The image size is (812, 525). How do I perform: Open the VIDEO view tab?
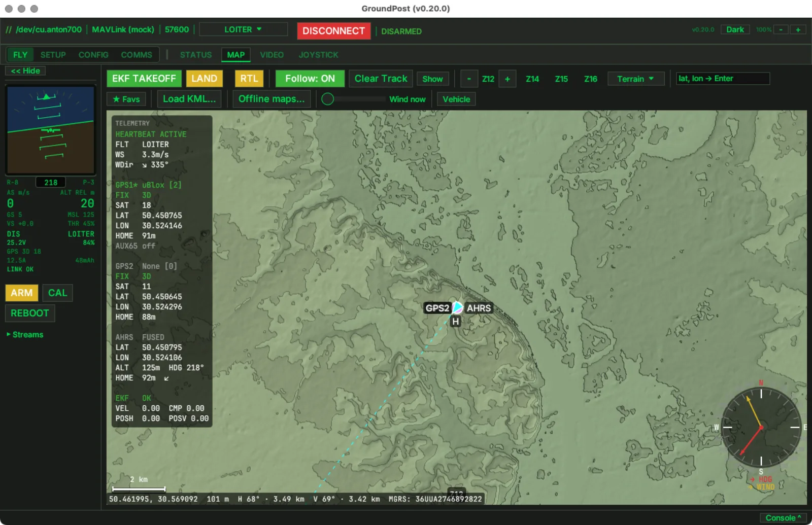[x=272, y=55]
